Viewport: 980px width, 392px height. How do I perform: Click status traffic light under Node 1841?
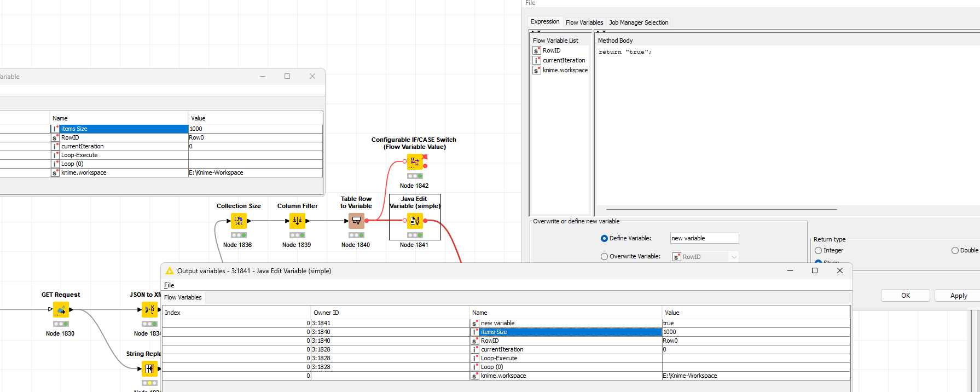click(415, 235)
